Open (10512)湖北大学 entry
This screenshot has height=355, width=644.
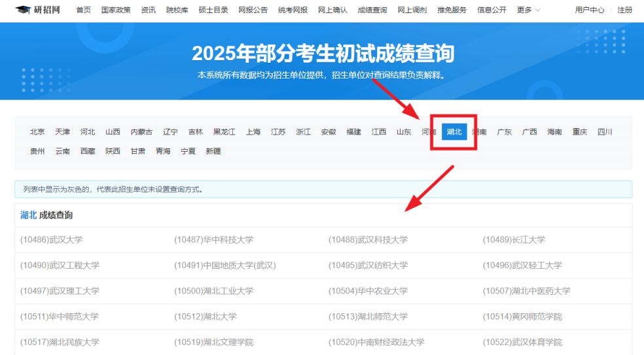click(x=206, y=317)
